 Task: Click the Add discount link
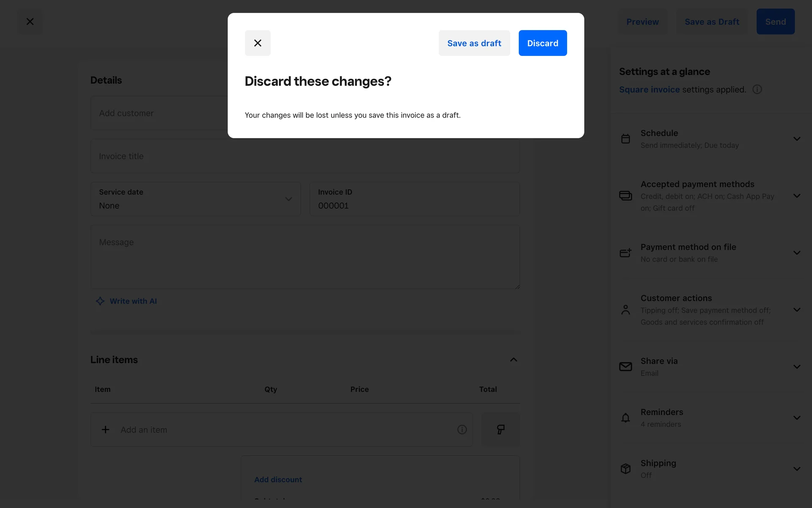coord(278,480)
